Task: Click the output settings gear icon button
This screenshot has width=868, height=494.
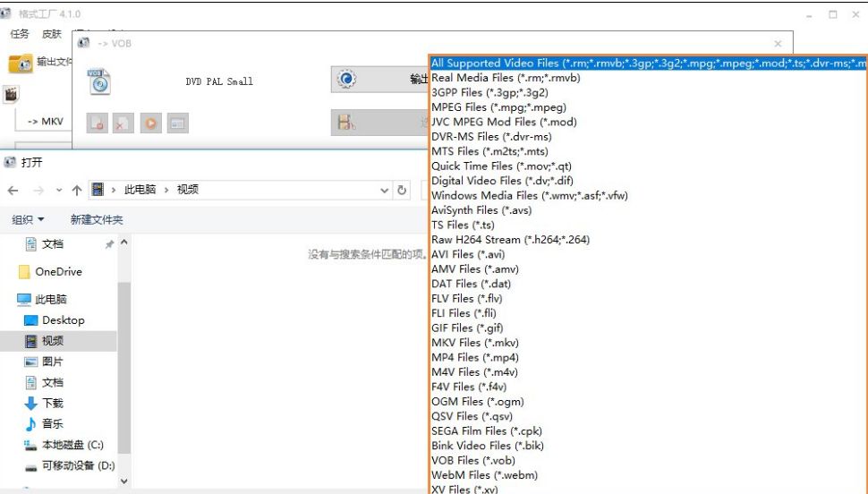Action: 345,80
